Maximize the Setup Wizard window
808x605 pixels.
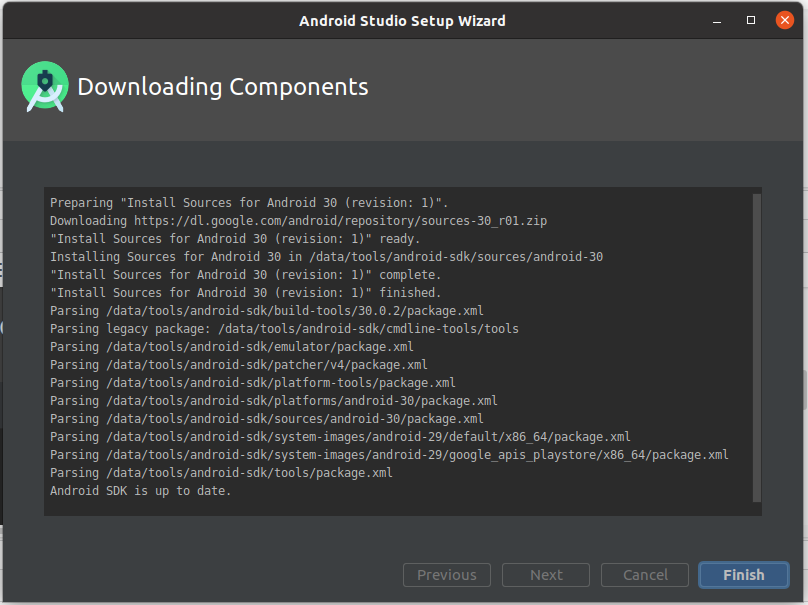click(x=751, y=20)
